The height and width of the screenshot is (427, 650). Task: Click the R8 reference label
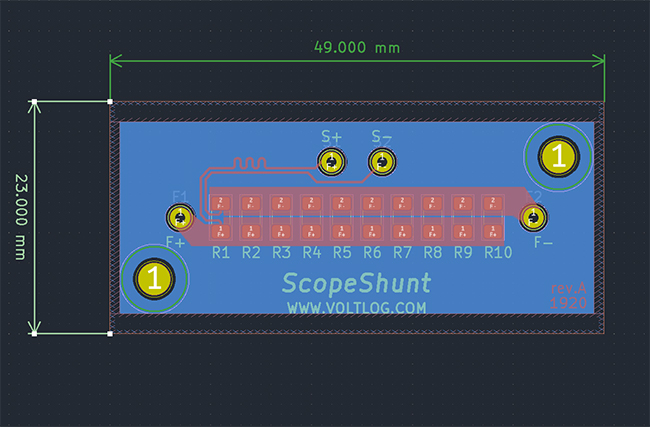click(433, 252)
